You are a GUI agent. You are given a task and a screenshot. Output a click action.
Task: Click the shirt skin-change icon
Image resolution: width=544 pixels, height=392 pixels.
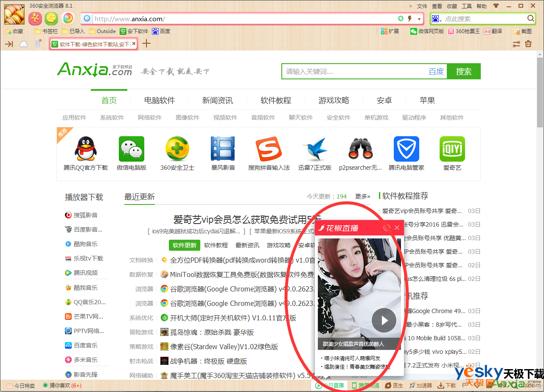[x=496, y=6]
